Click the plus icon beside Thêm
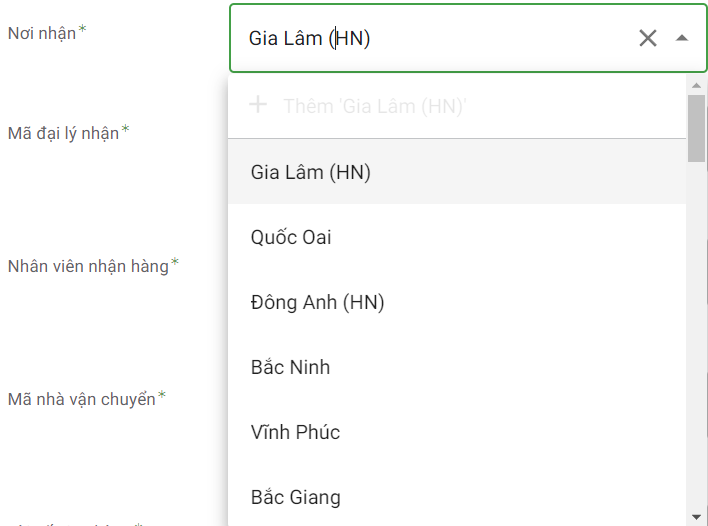The height and width of the screenshot is (526, 708). click(258, 104)
